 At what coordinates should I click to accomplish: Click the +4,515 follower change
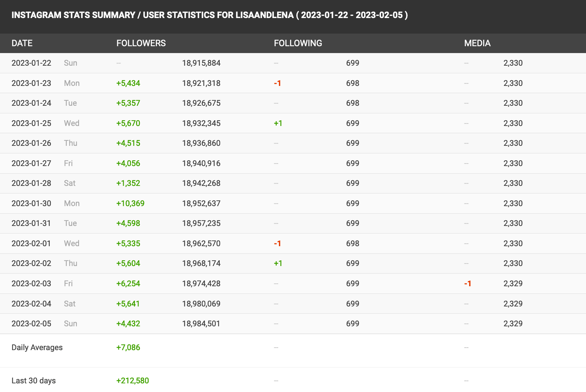pos(128,143)
